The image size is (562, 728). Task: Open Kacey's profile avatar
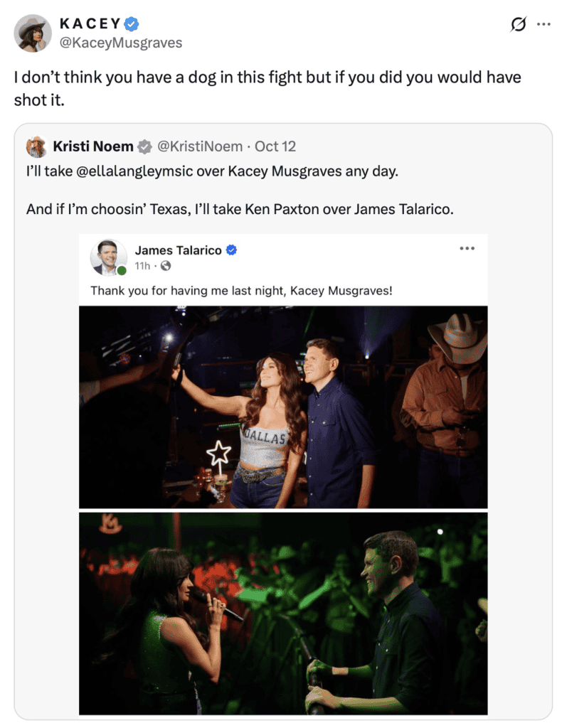(33, 33)
